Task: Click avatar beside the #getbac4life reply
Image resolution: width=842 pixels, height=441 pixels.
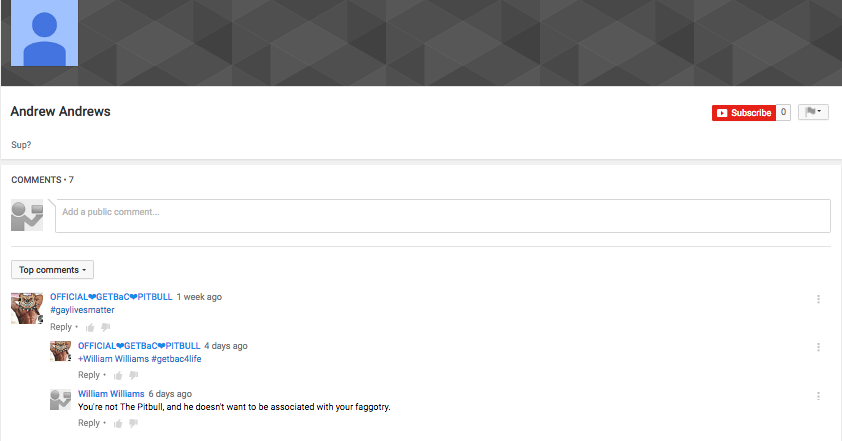Action: [61, 351]
